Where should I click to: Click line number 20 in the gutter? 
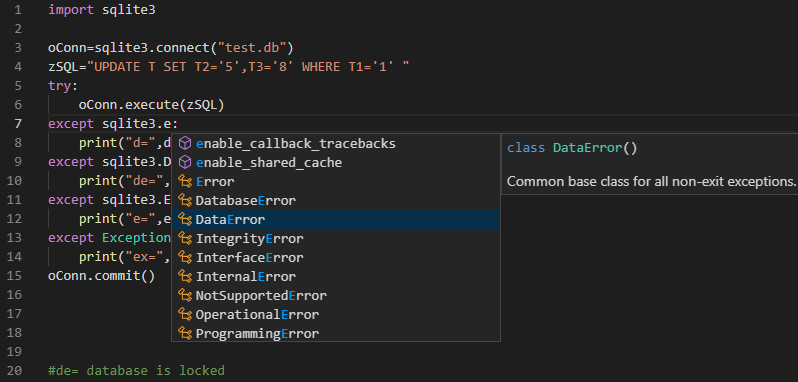click(x=15, y=370)
